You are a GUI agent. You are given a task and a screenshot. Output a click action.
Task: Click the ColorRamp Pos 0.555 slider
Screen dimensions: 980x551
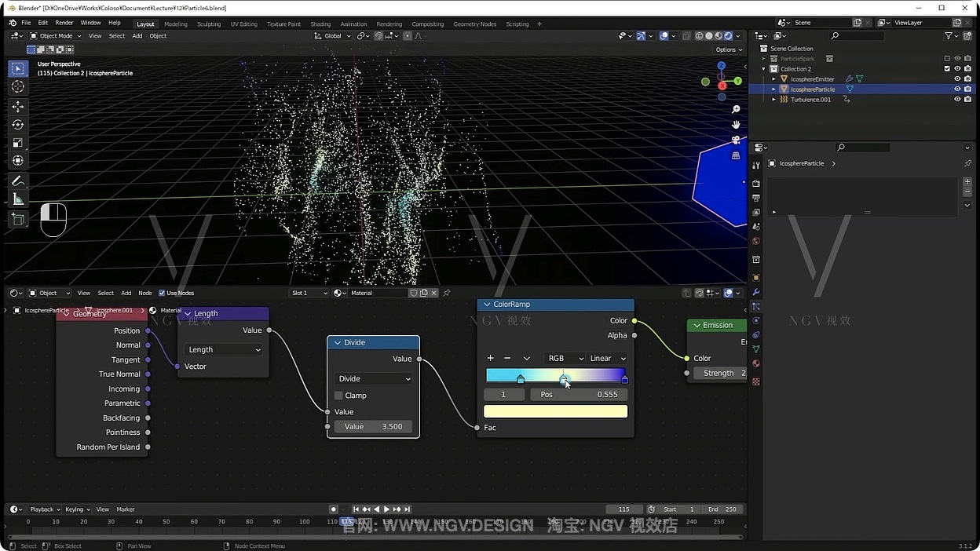[x=579, y=394]
